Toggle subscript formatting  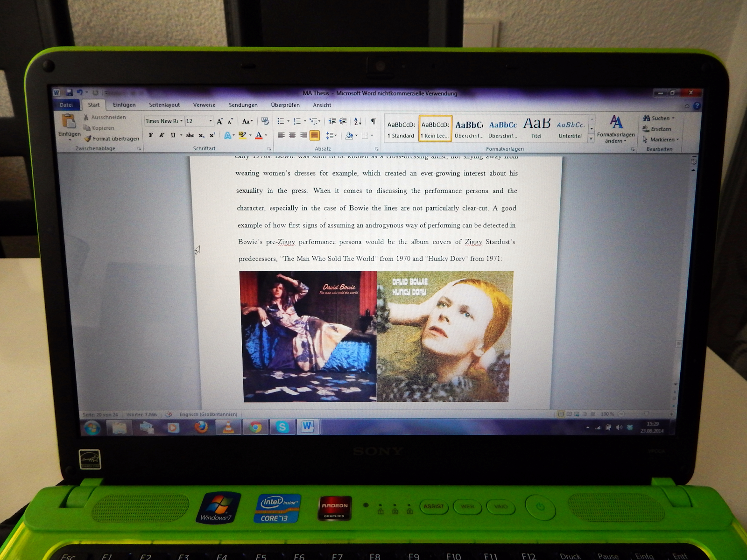pyautogui.click(x=201, y=135)
